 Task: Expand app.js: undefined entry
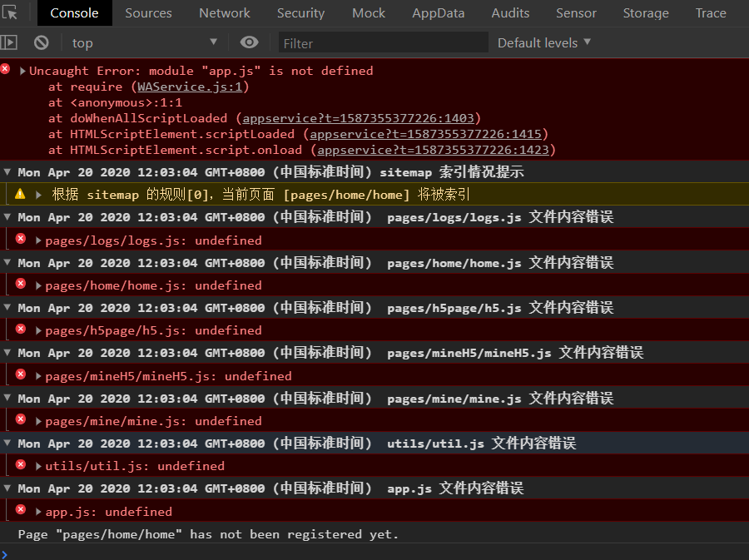38,511
